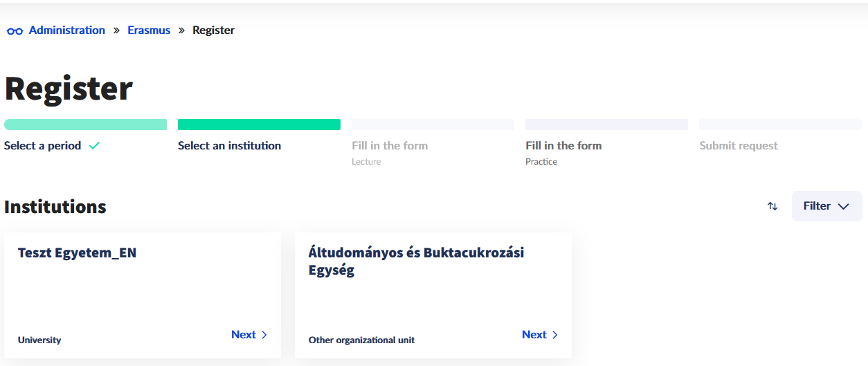Viewport: 868px width, 366px height.
Task: Click the Register breadcrumb item
Action: 213,30
